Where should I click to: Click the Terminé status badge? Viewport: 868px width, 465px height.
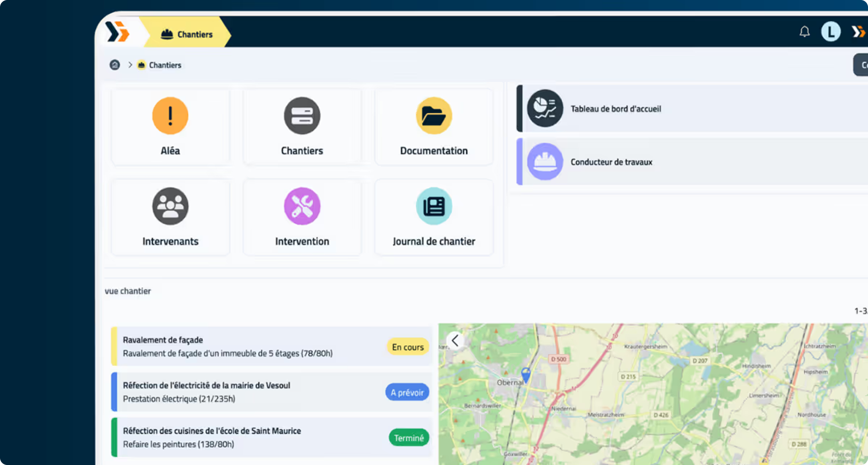click(409, 438)
